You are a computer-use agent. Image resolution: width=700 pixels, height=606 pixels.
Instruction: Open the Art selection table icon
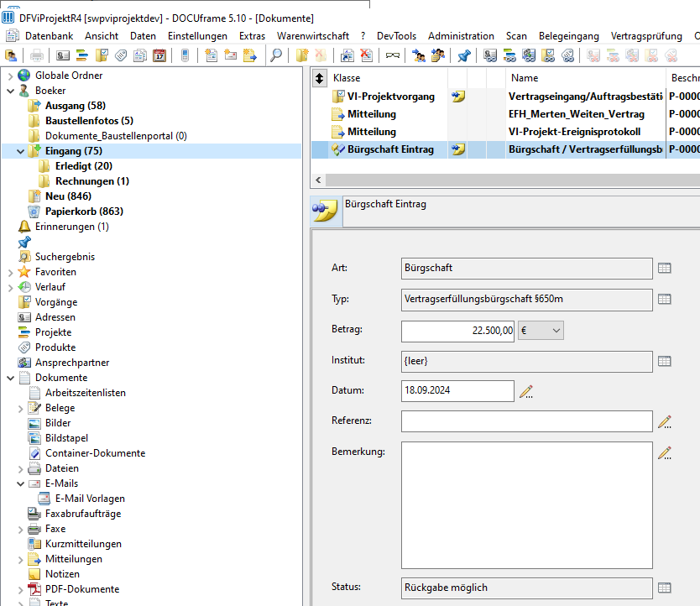coord(664,268)
